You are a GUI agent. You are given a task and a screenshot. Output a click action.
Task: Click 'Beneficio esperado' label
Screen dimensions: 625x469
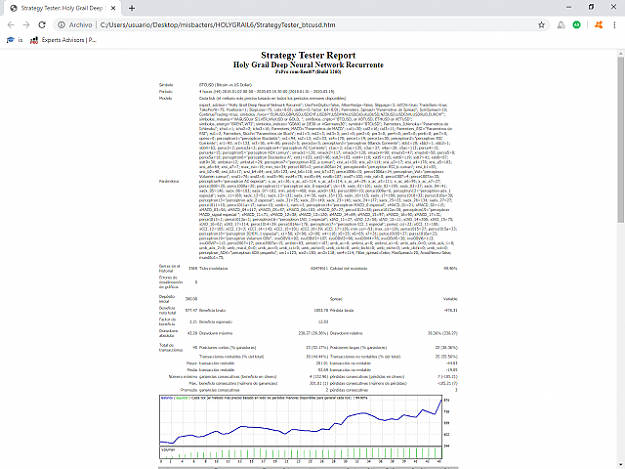point(215,322)
